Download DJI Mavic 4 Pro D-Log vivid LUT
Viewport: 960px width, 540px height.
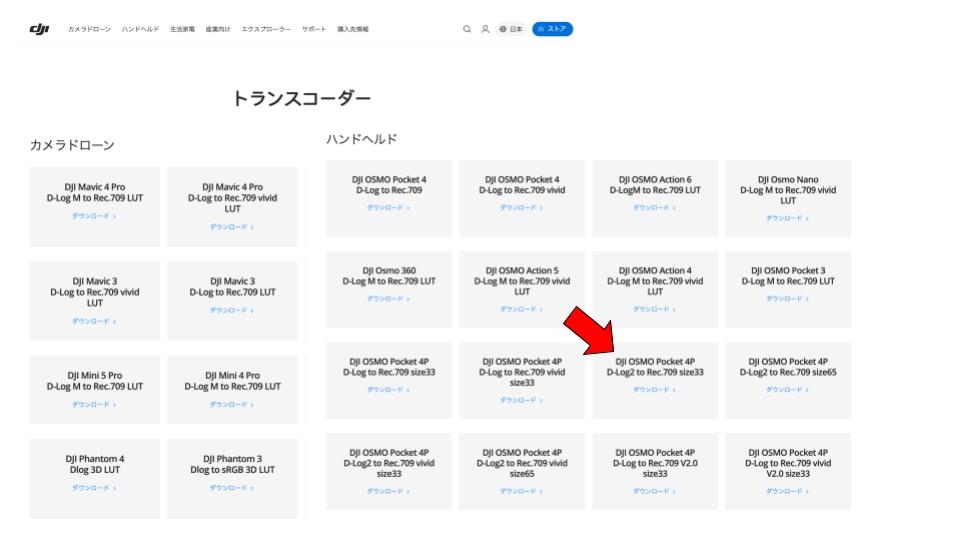tap(232, 227)
